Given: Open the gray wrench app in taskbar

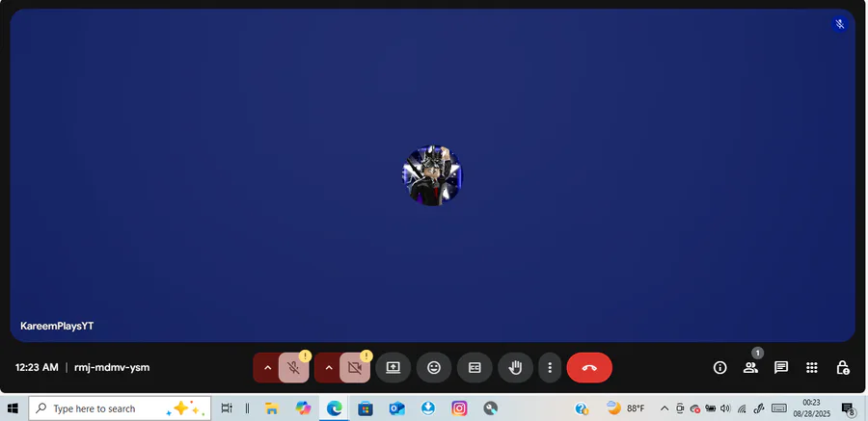Looking at the screenshot, I should point(490,408).
